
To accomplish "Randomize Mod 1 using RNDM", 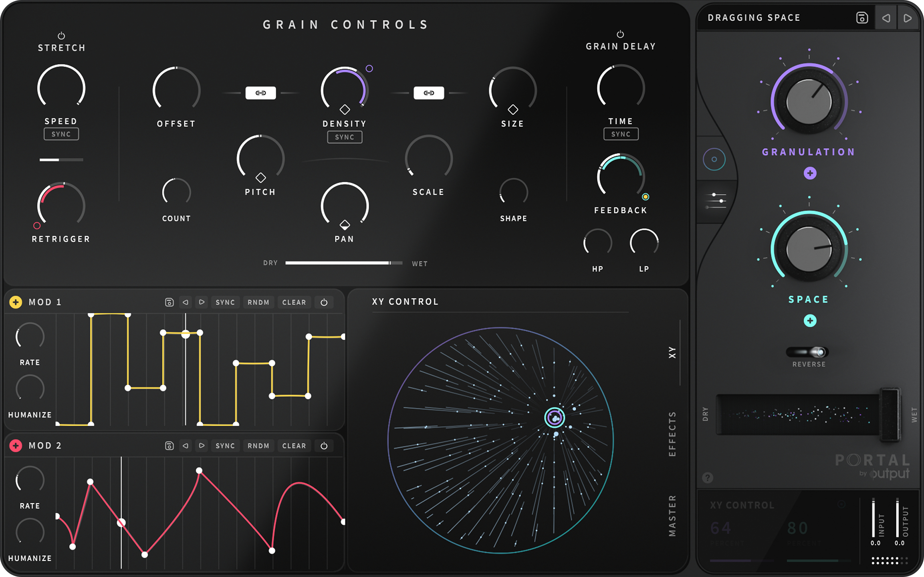I will tap(258, 302).
